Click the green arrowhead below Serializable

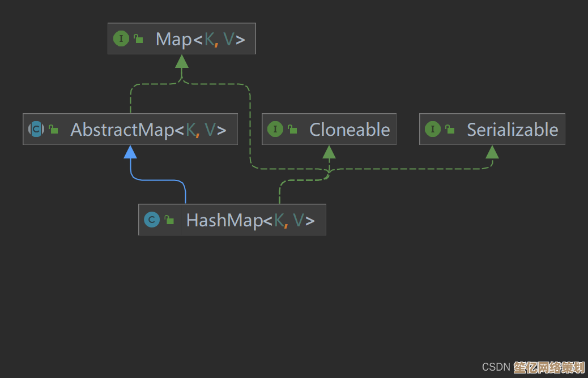point(492,152)
